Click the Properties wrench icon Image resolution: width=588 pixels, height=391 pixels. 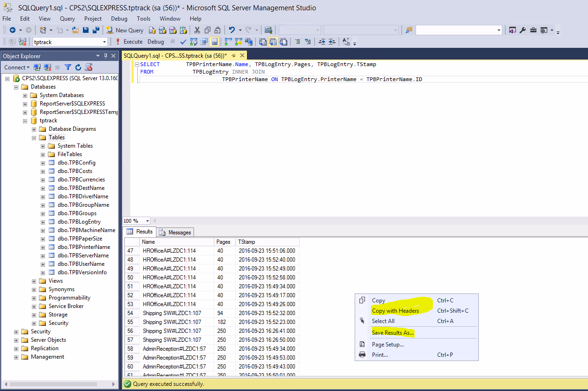[x=523, y=30]
